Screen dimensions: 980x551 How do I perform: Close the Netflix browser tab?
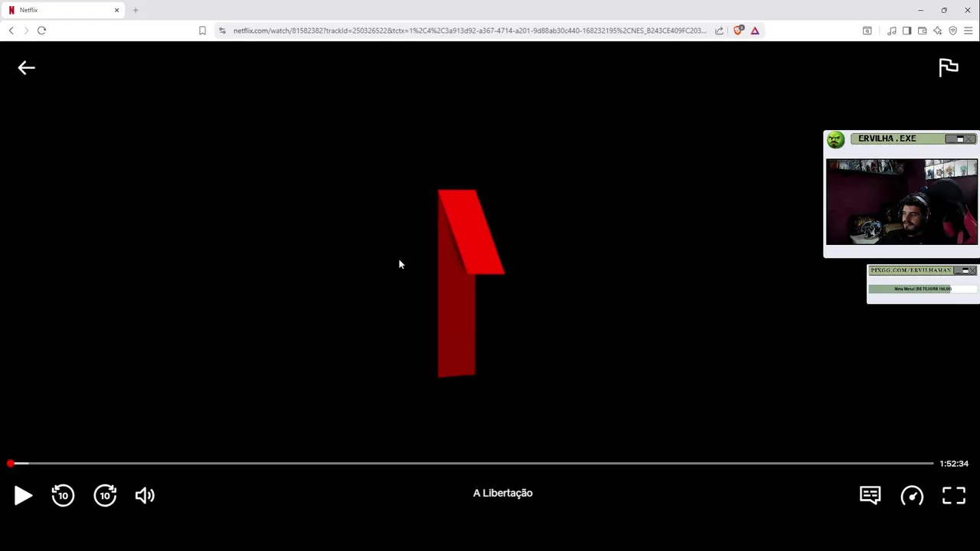pos(117,10)
